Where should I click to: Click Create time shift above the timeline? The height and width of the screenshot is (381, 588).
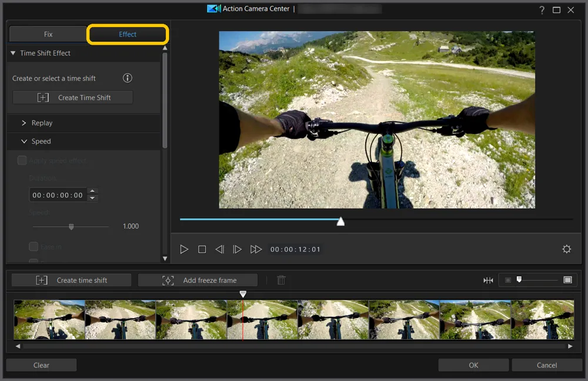(x=71, y=280)
